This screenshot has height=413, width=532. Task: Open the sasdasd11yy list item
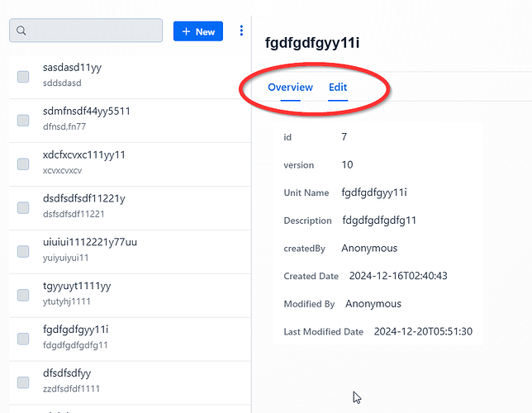72,68
